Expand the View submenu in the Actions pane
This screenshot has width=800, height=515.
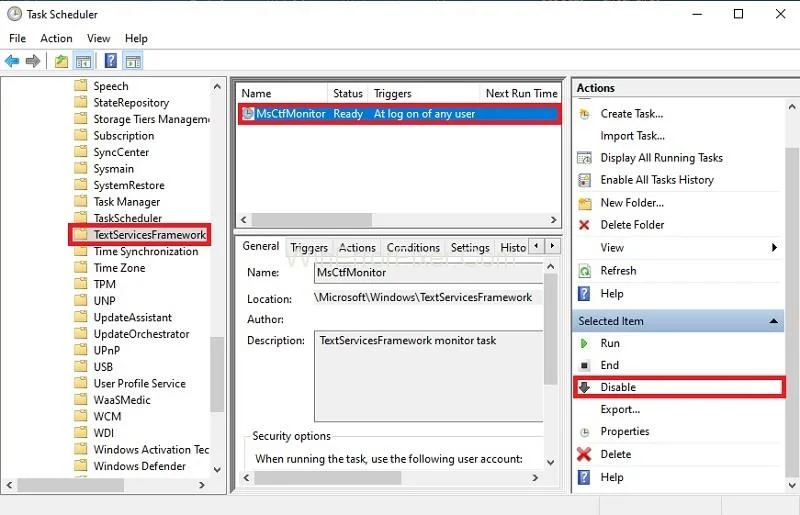click(x=774, y=248)
